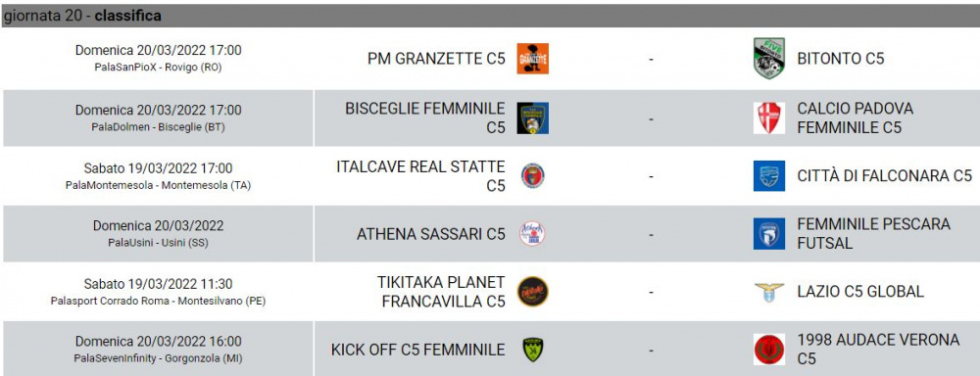Click the Athena Sassari C5 circular logo
The image size is (980, 376).
[x=532, y=234]
